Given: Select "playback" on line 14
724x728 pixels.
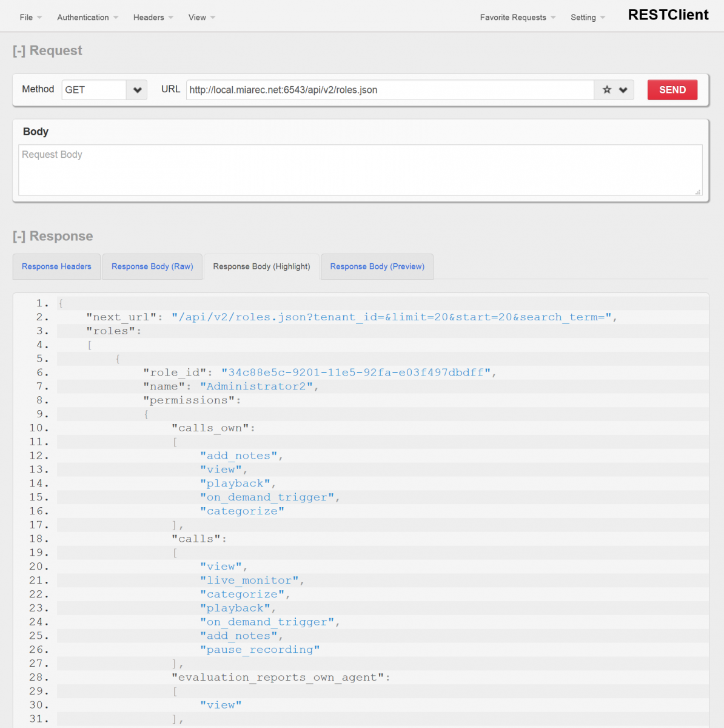Looking at the screenshot, I should 235,484.
